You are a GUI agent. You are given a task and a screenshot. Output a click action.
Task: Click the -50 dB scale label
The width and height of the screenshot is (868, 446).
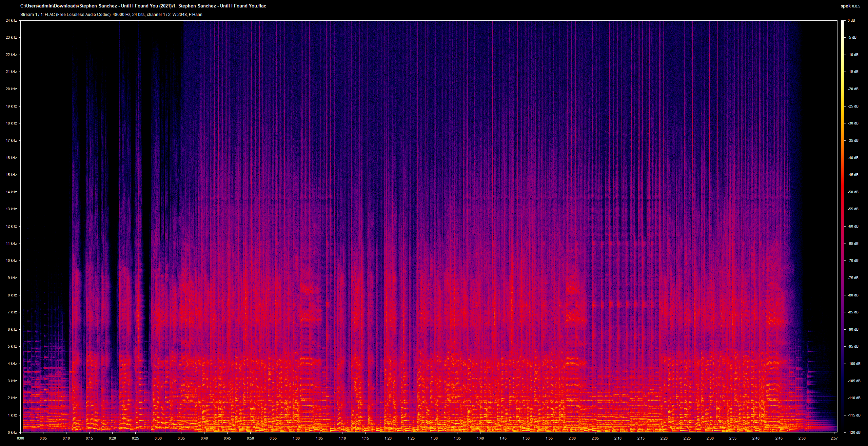[x=853, y=192]
